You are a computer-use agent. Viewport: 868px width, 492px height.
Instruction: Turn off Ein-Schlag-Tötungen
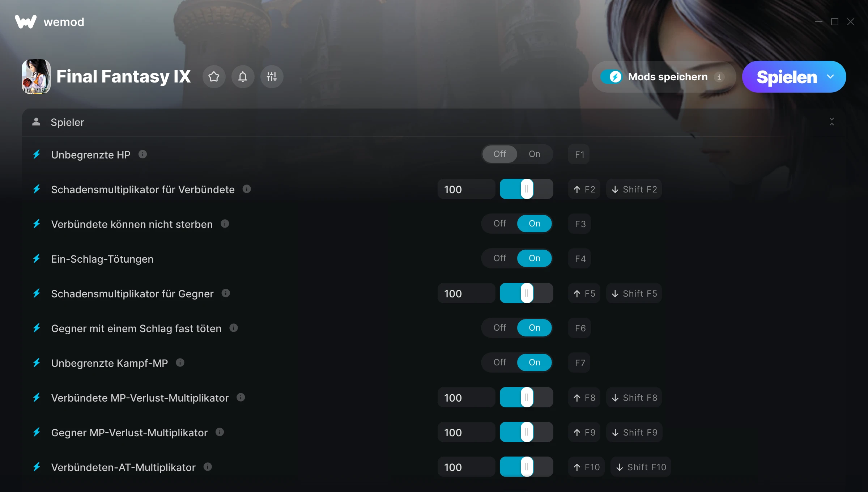(x=500, y=258)
